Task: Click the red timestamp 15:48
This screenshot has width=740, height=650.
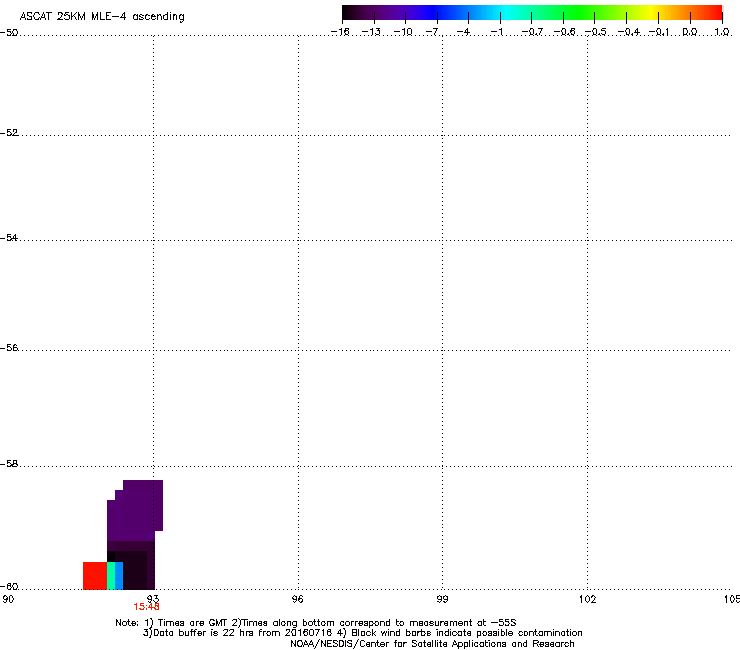Action: [x=146, y=607]
